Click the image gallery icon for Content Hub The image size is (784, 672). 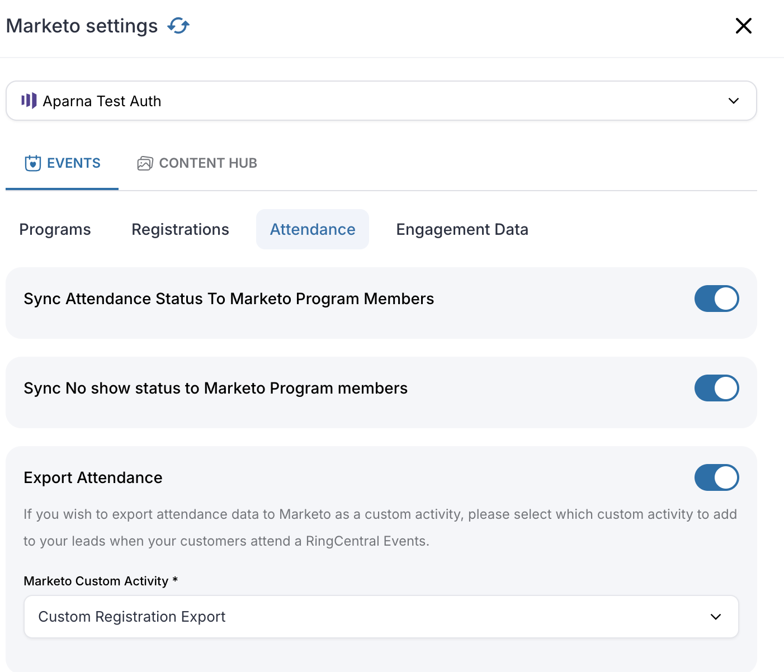tap(145, 163)
